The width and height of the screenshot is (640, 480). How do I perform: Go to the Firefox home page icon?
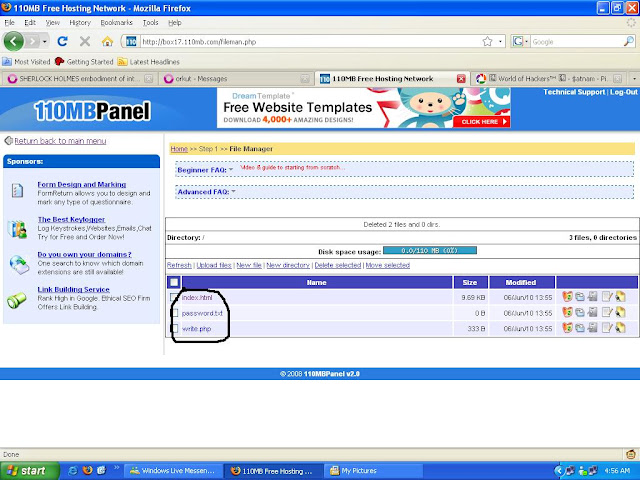[x=107, y=41]
